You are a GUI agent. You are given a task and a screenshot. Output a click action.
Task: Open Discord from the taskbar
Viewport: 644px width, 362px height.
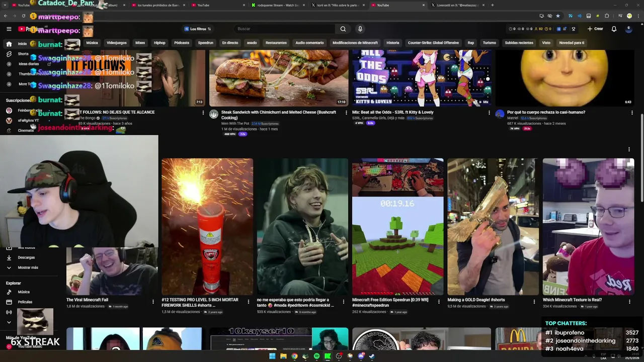(x=361, y=356)
